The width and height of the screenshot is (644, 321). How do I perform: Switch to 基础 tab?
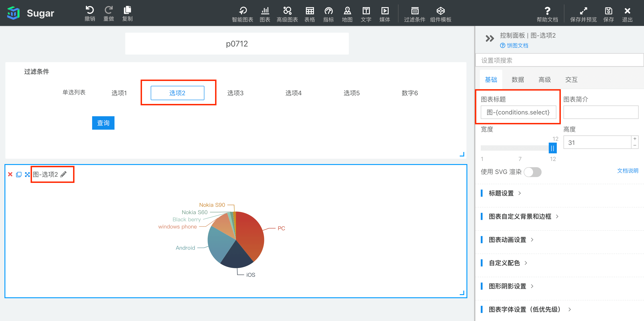click(491, 80)
